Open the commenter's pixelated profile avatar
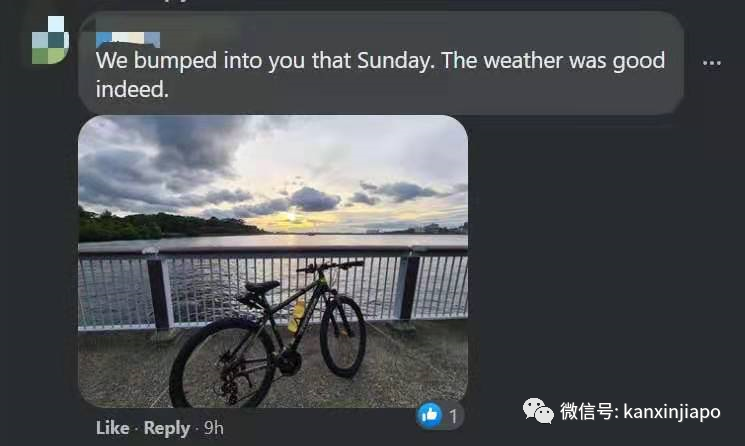 [50, 40]
